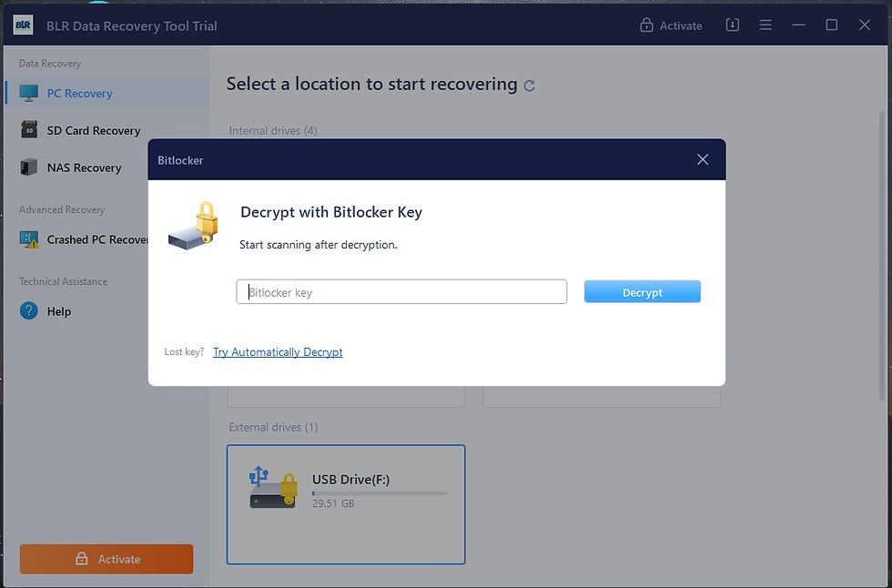Click the orange Activate button
The height and width of the screenshot is (588, 892).
tap(106, 559)
